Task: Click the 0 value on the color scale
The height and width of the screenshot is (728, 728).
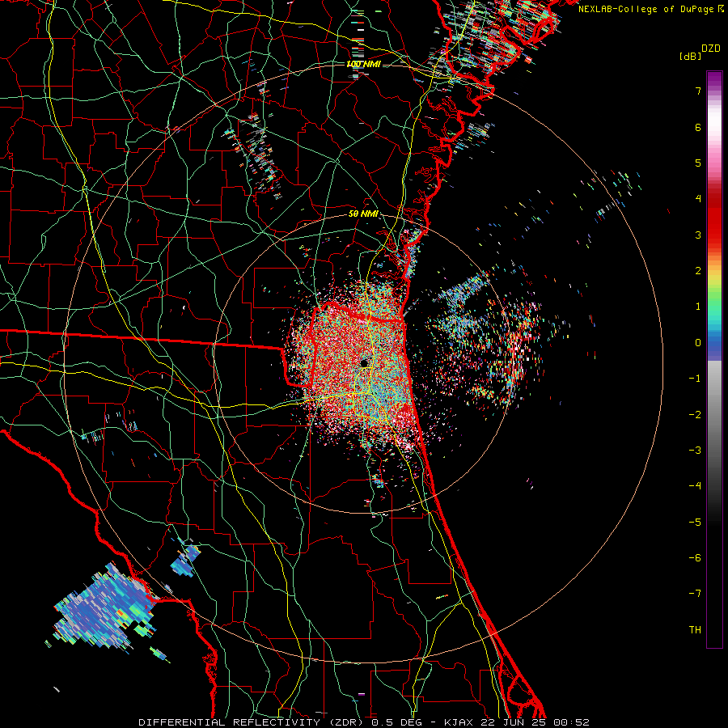Action: [698, 343]
